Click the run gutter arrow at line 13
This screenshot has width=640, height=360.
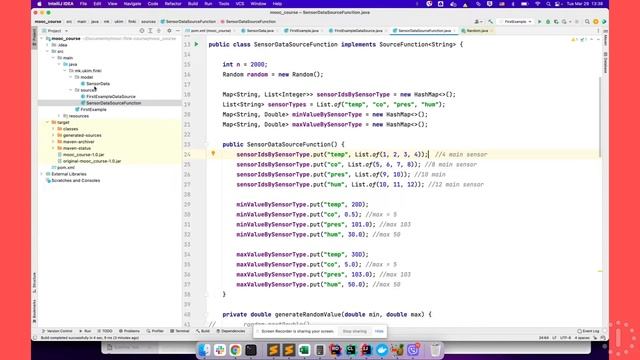(196, 44)
